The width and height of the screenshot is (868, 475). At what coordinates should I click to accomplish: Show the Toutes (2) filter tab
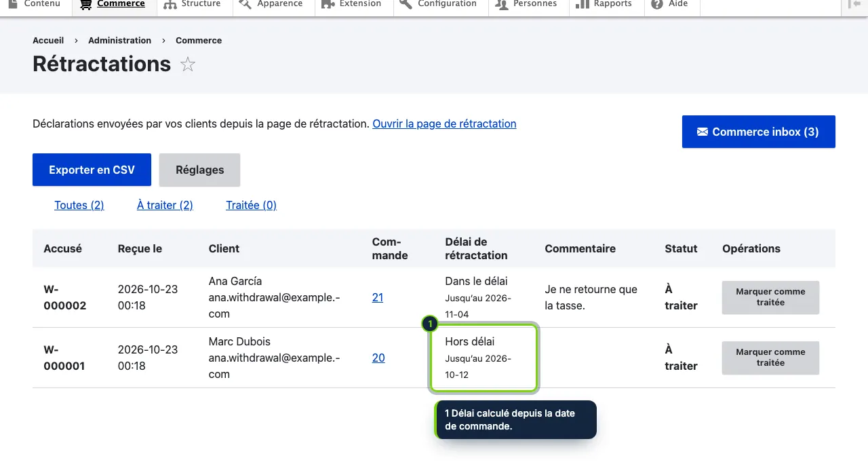79,205
